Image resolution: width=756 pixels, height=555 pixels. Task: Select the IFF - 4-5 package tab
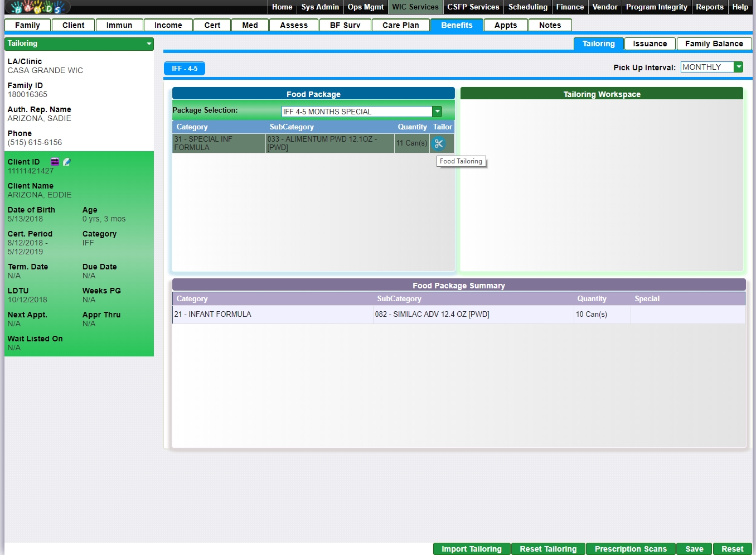point(185,68)
